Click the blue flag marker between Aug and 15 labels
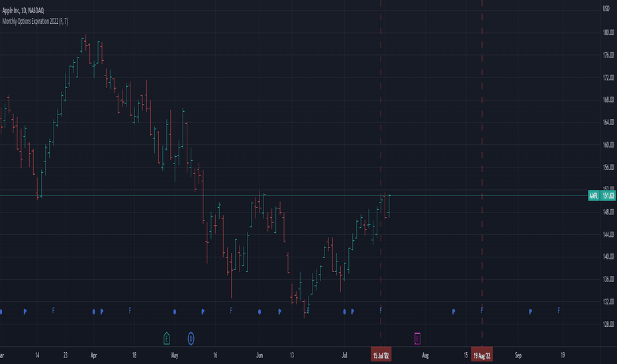This screenshot has height=364, width=617. [x=453, y=312]
